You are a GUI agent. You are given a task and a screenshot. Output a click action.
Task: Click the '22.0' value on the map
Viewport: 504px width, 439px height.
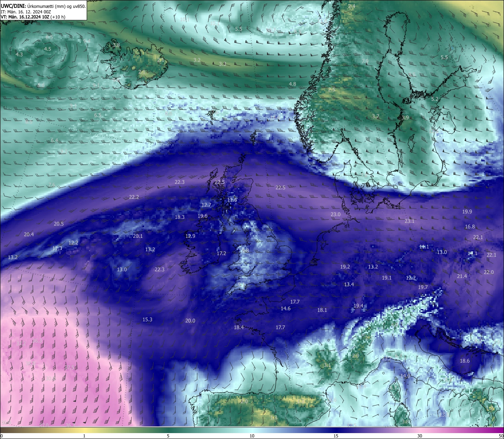coord(489,272)
